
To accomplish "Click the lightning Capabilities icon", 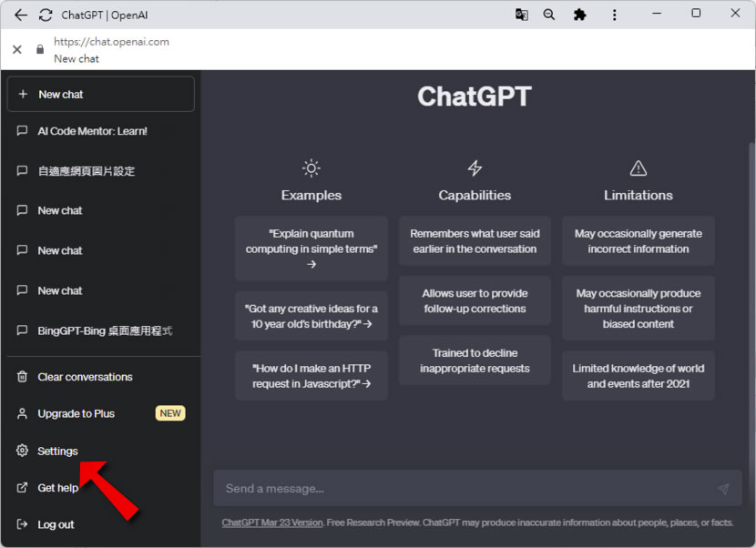I will 475,168.
